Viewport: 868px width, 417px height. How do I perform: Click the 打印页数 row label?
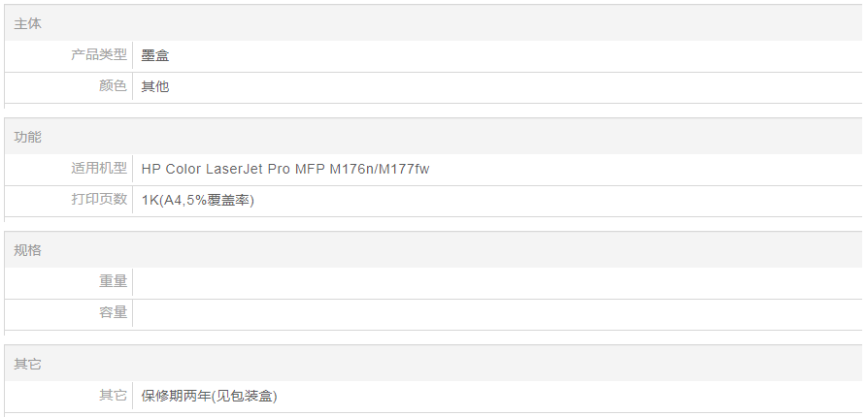point(98,200)
